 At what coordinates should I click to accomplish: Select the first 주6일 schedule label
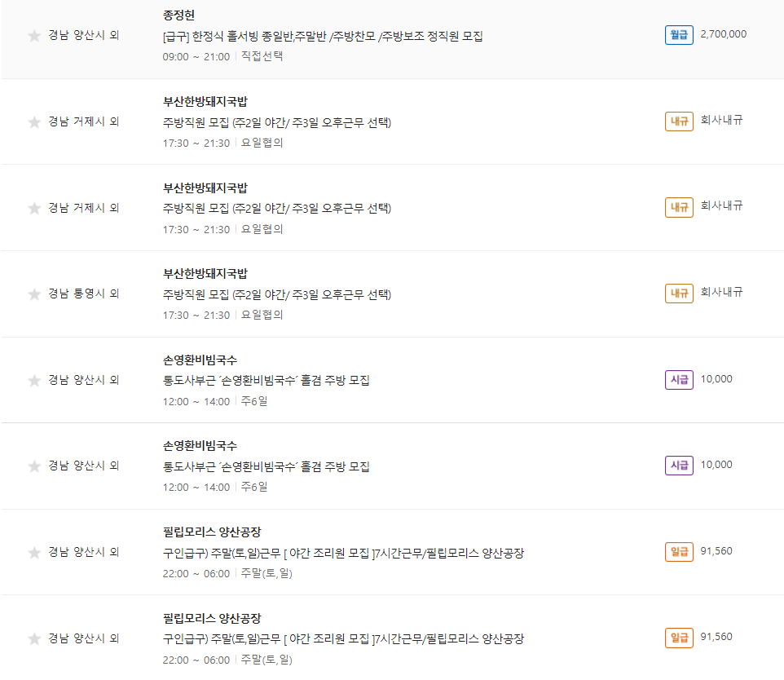[254, 401]
